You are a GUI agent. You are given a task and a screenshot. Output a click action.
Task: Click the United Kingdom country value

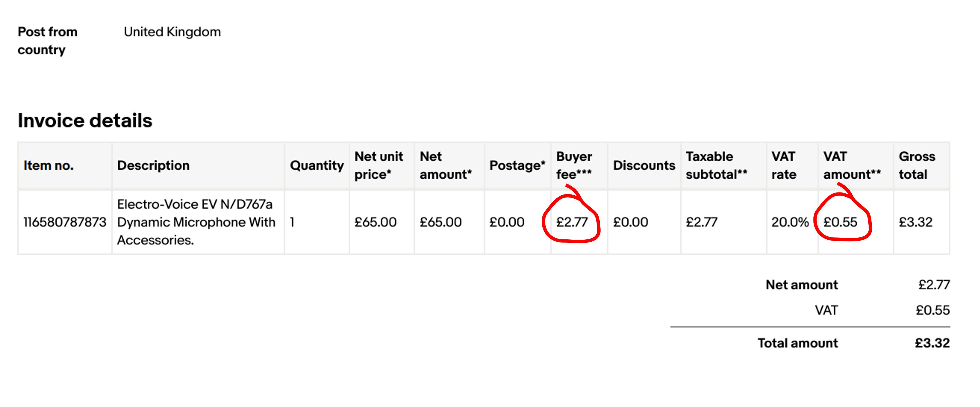[x=172, y=32]
